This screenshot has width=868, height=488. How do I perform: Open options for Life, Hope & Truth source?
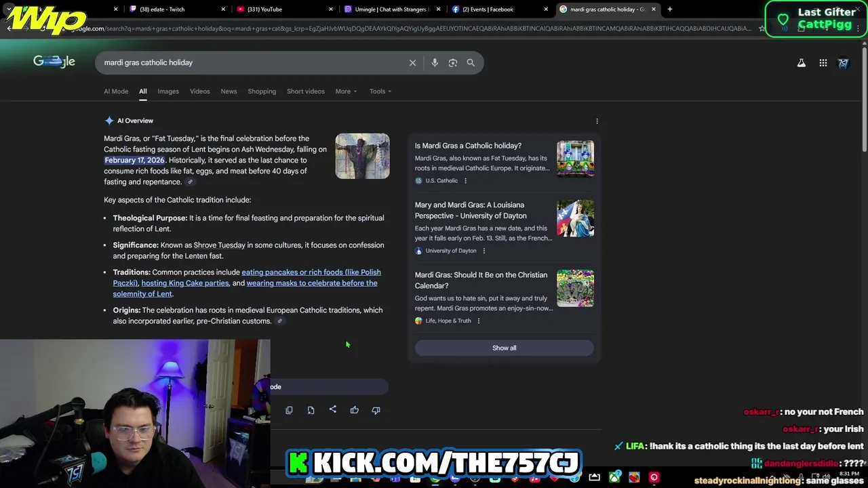coord(478,321)
